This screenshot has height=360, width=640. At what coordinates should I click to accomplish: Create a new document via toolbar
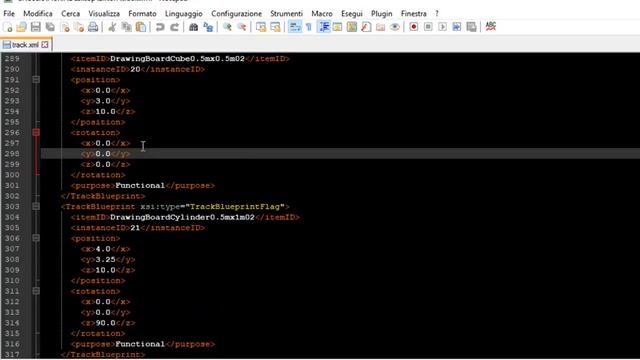(7, 27)
